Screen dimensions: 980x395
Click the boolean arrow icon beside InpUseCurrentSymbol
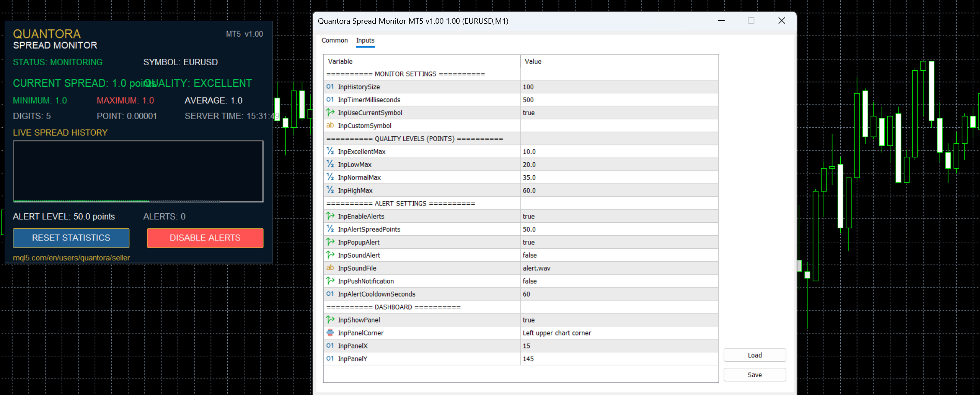[x=330, y=113]
